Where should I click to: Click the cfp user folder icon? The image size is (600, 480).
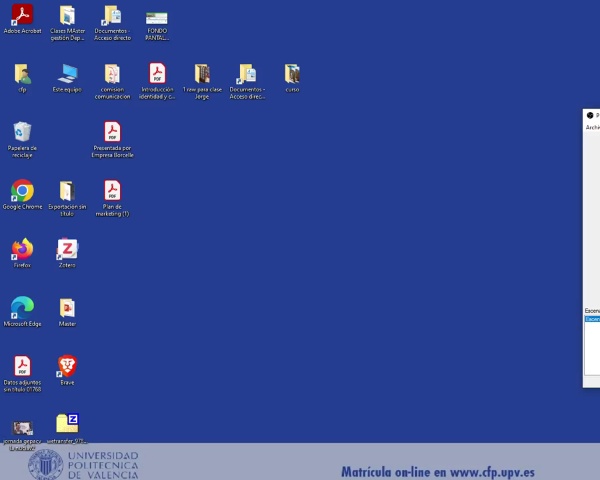[22, 74]
